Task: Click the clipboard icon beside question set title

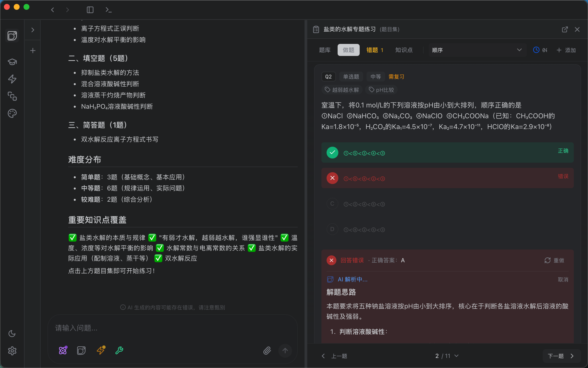Action: click(316, 29)
